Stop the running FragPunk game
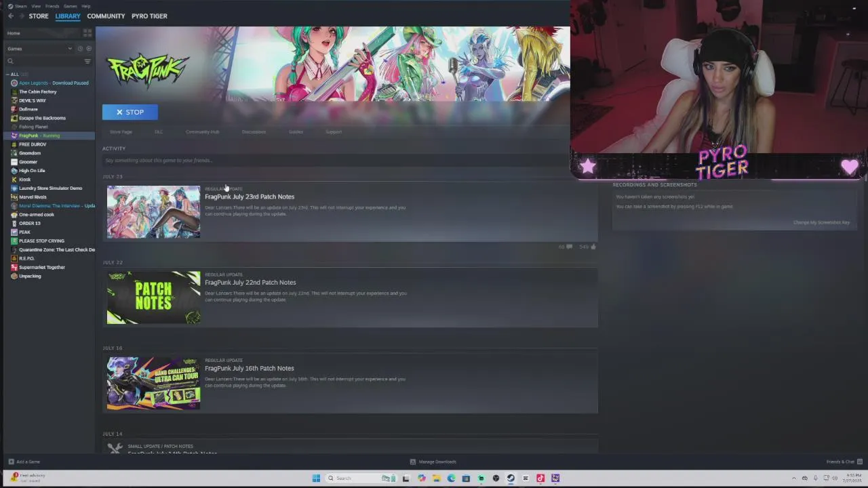The height and width of the screenshot is (488, 868). [130, 112]
